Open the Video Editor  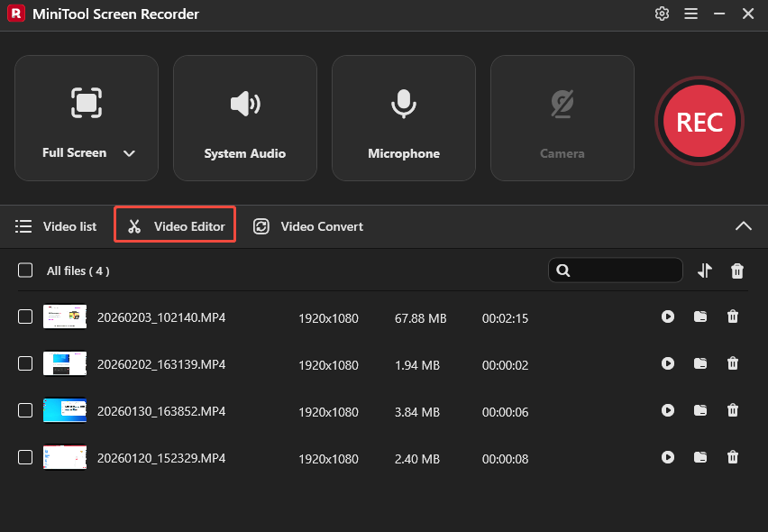pyautogui.click(x=174, y=226)
